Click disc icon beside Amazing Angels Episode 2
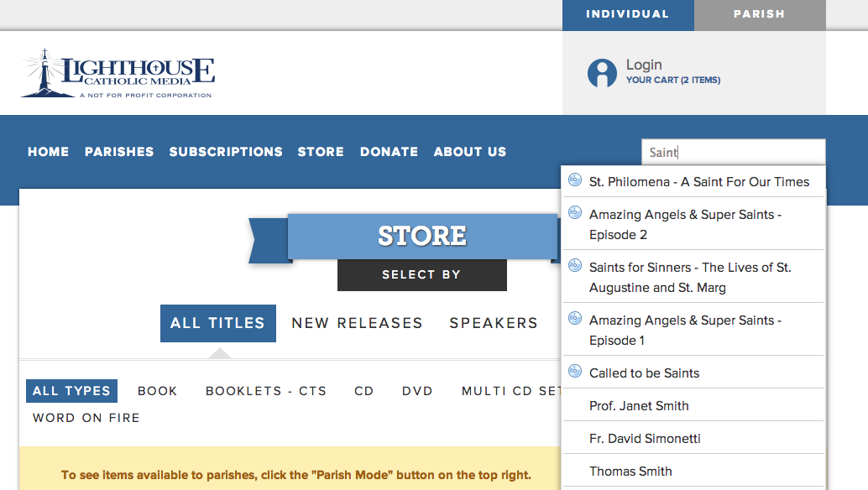This screenshot has width=868, height=490. point(575,212)
